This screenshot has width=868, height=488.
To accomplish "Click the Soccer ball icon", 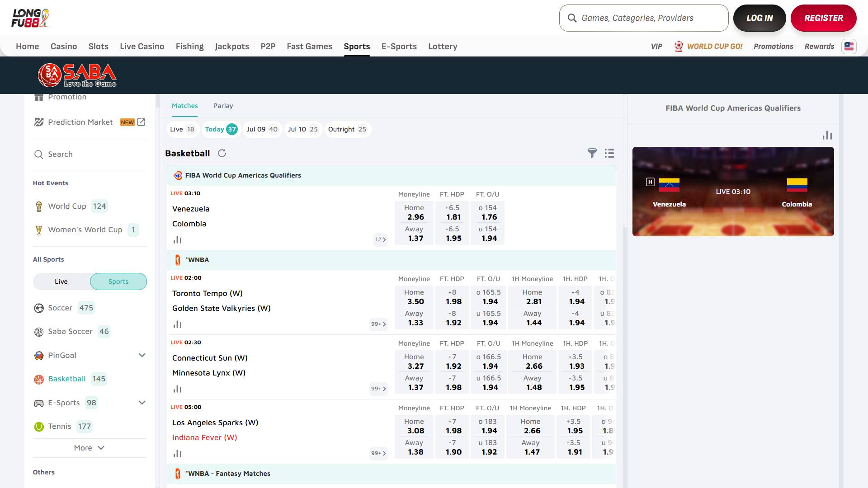I will point(39,308).
